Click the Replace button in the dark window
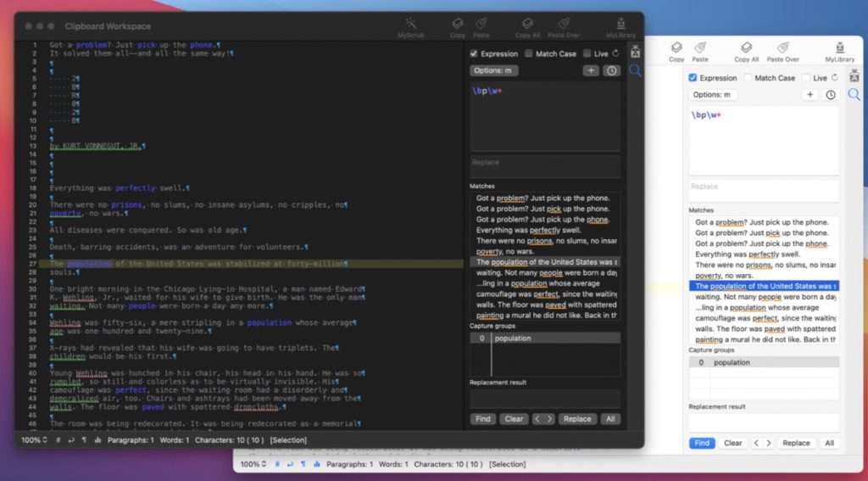This screenshot has height=481, width=868. click(577, 419)
